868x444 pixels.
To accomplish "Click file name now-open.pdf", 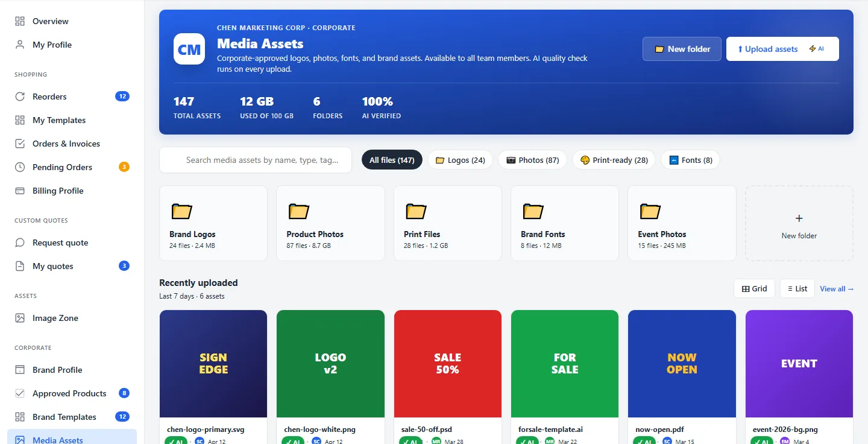I will pyautogui.click(x=659, y=430).
